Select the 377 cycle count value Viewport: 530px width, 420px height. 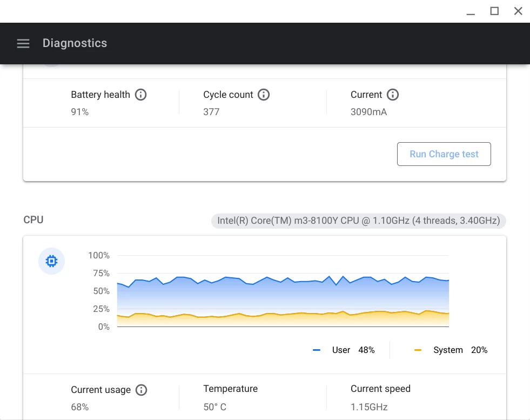click(x=211, y=112)
